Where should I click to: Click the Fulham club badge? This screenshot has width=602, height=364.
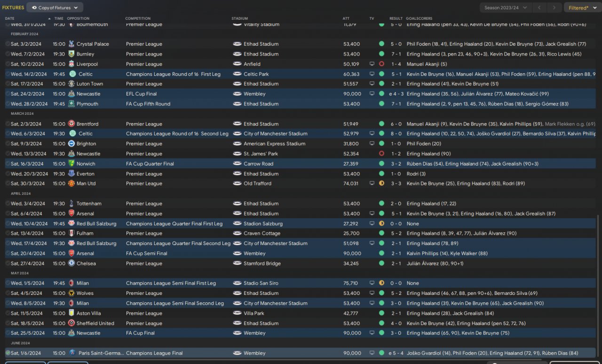pyautogui.click(x=71, y=233)
